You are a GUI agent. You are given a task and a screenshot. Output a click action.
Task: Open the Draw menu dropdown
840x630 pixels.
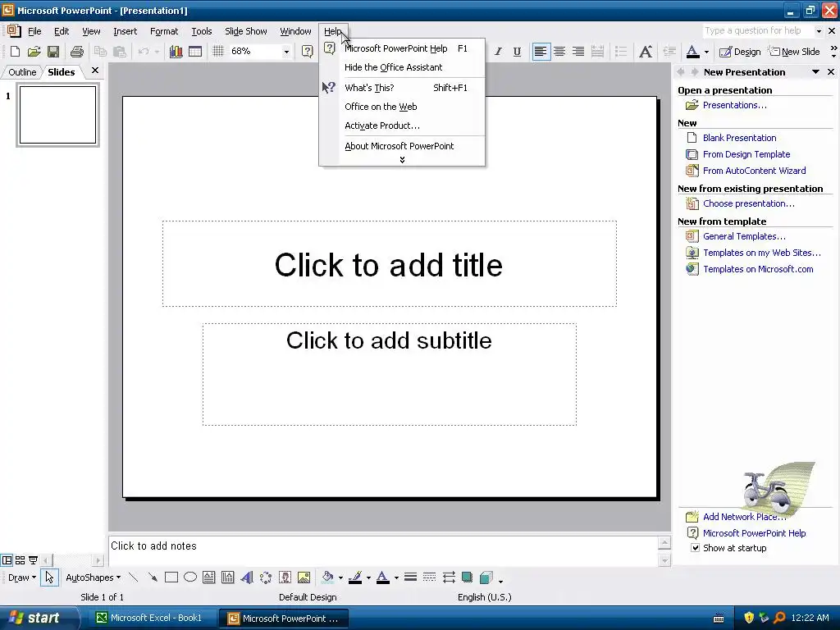22,577
